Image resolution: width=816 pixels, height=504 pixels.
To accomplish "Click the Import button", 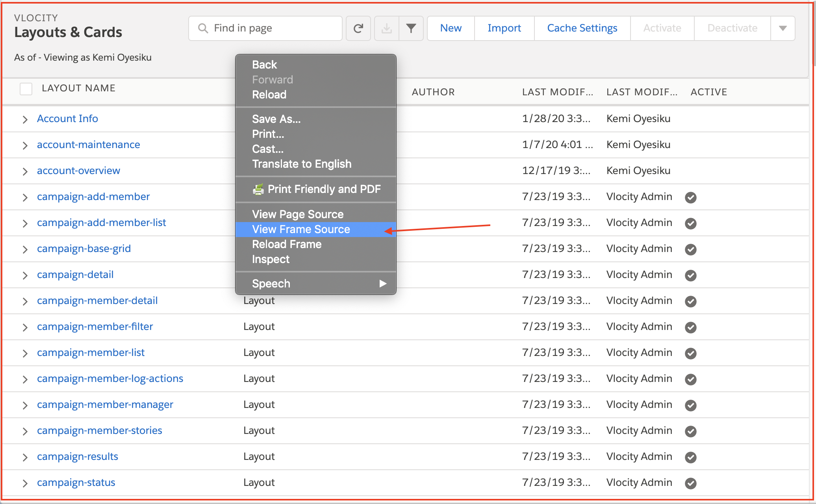I will (504, 28).
